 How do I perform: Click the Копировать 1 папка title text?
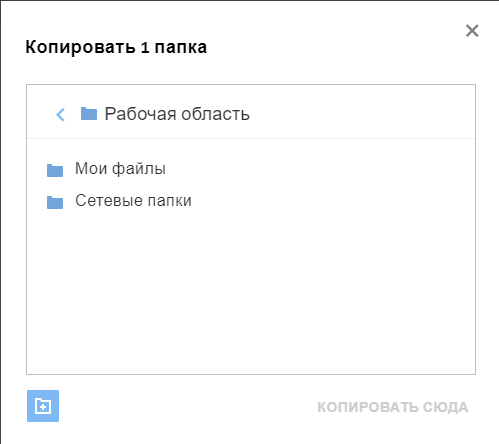(116, 47)
